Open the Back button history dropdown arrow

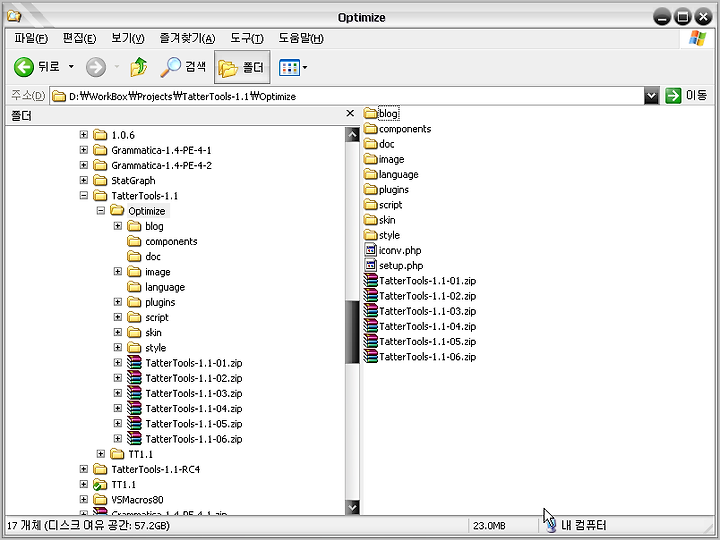(x=71, y=67)
